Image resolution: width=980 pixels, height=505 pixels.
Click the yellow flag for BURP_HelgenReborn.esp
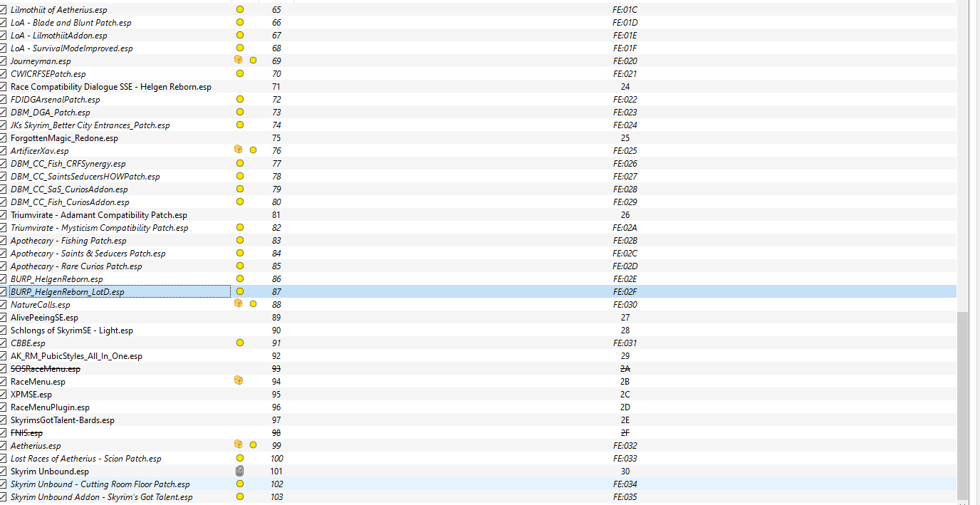tap(239, 278)
